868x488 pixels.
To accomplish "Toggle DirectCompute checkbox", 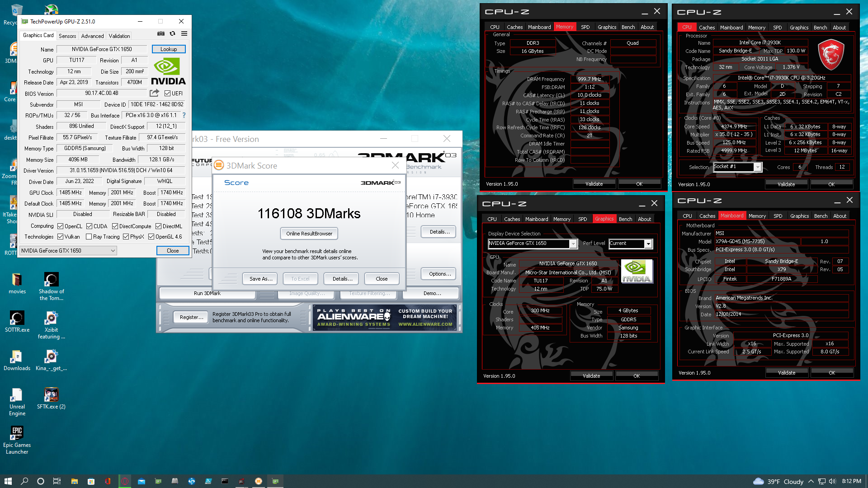I will pyautogui.click(x=115, y=226).
